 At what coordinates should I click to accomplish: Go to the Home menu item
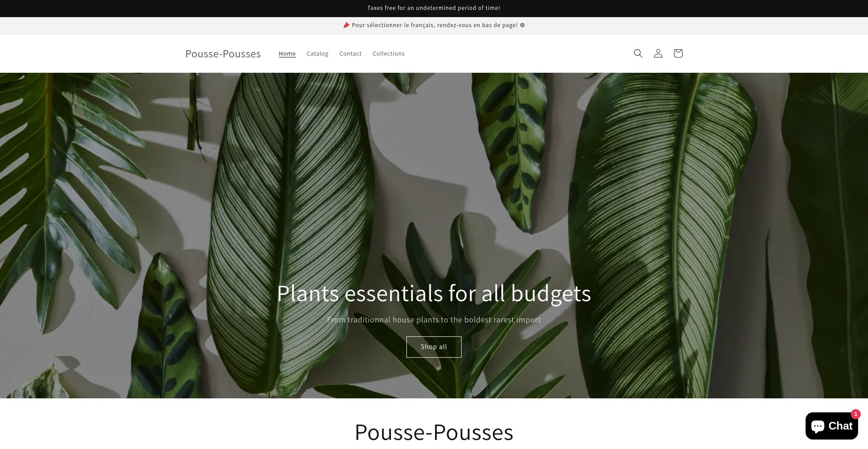287,53
